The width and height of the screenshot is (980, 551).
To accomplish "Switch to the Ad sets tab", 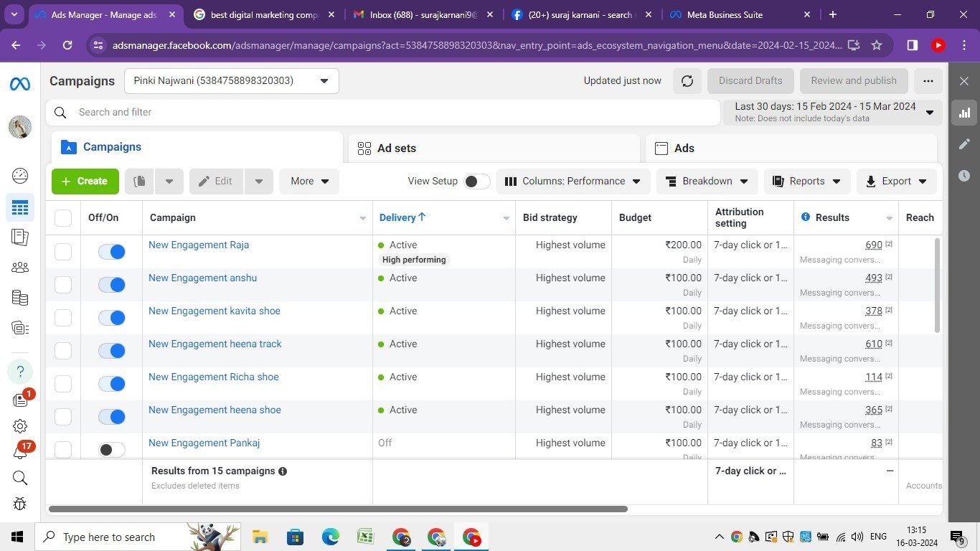I will (x=494, y=149).
